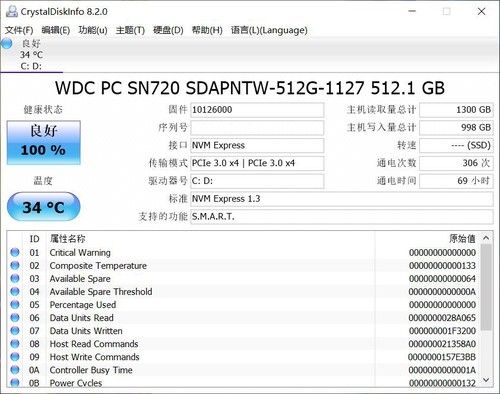Click status orb for Composite Temperature row
The image size is (500, 394).
pos(15,265)
